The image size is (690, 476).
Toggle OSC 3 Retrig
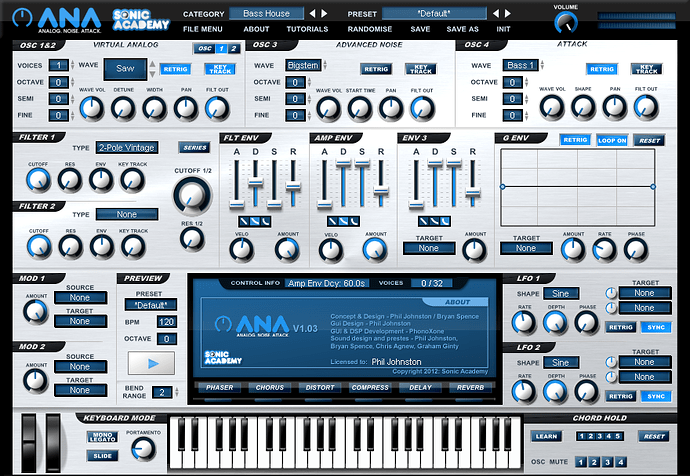[x=376, y=69]
